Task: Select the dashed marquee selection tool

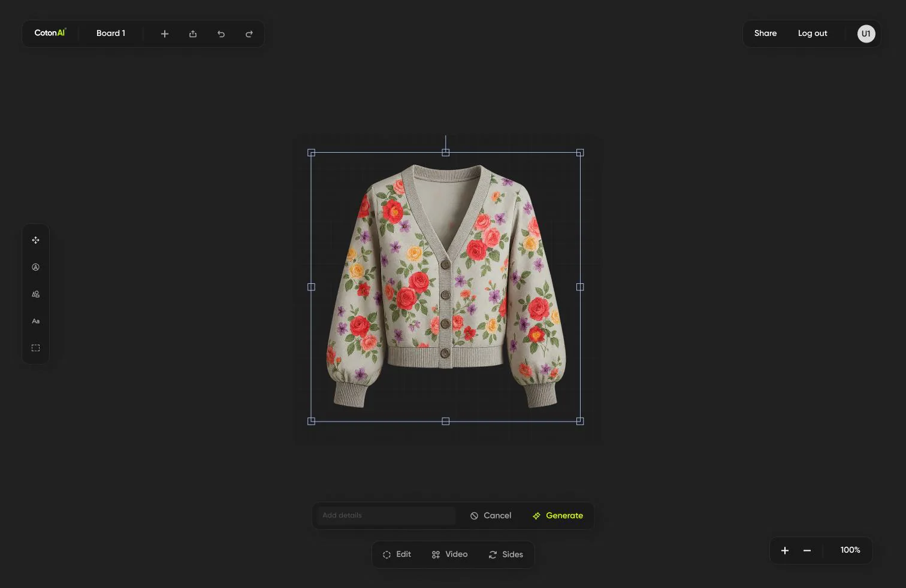Action: point(35,348)
